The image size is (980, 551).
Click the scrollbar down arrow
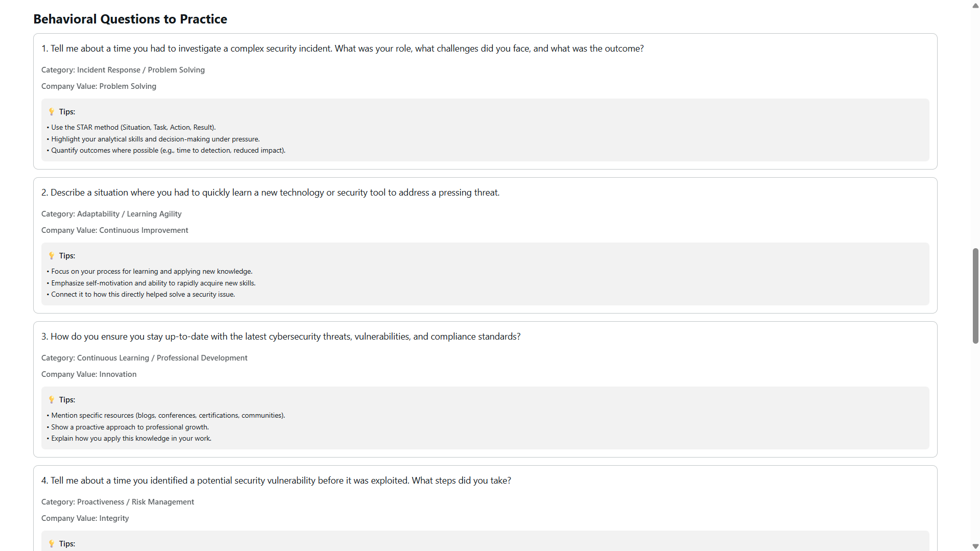coord(975,546)
